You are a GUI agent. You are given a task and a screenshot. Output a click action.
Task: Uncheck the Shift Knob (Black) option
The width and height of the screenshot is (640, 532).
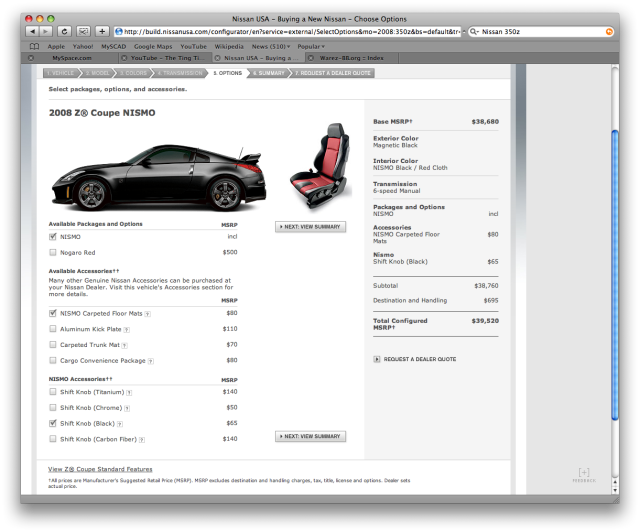[53, 423]
